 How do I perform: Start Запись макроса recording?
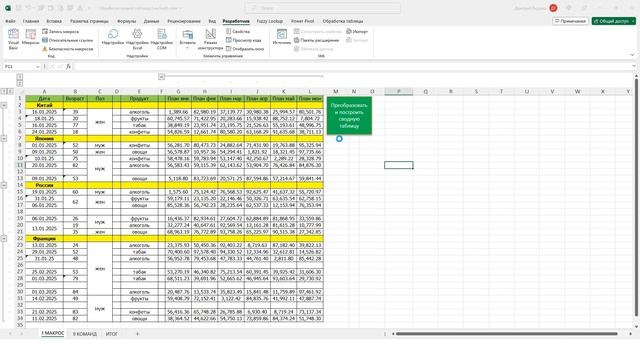tap(60, 31)
